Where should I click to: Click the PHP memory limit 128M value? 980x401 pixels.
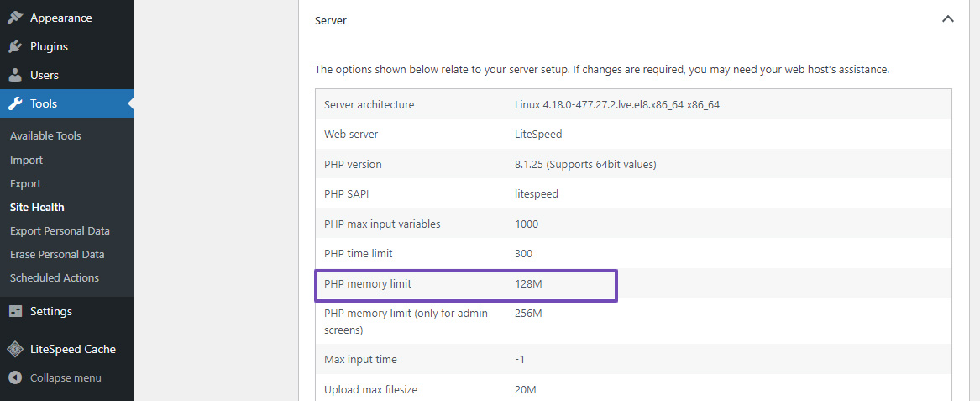pyautogui.click(x=528, y=284)
